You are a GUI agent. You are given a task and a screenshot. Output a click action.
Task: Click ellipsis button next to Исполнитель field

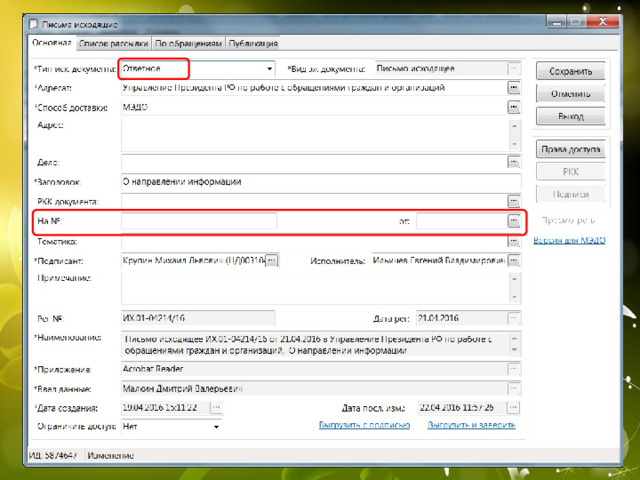coord(514,261)
